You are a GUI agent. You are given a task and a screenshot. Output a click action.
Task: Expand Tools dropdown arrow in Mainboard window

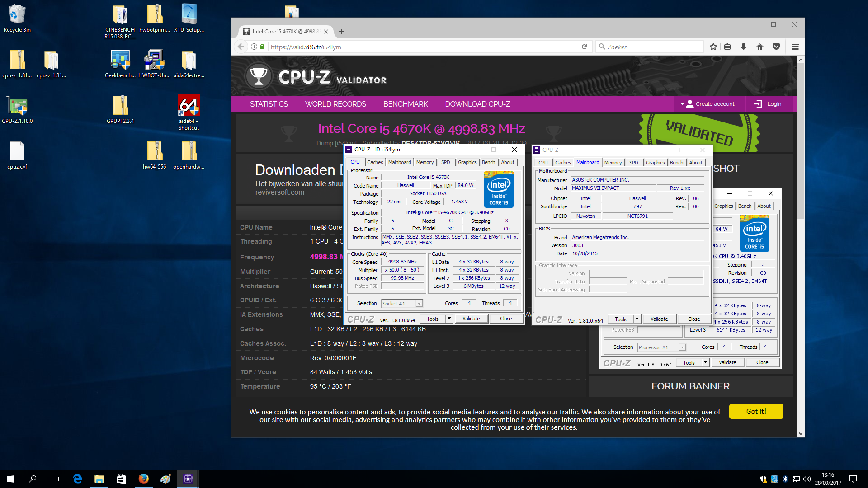pyautogui.click(x=637, y=319)
